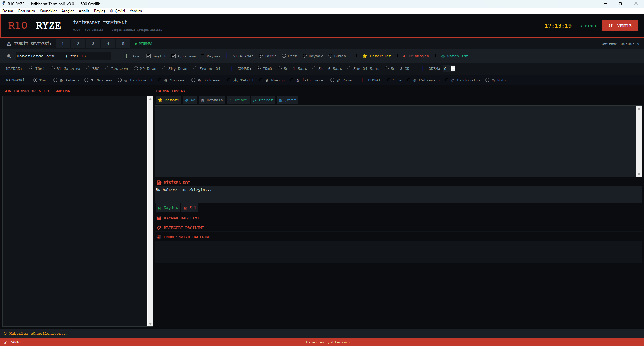Clear search with the X icon
This screenshot has width=644, height=346.
tap(117, 56)
